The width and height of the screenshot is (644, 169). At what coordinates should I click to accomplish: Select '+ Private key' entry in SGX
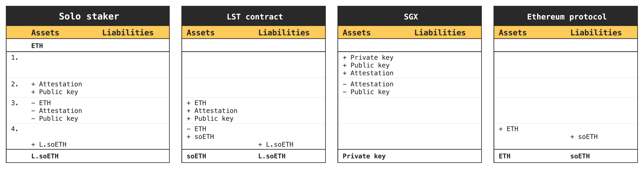[x=368, y=58]
